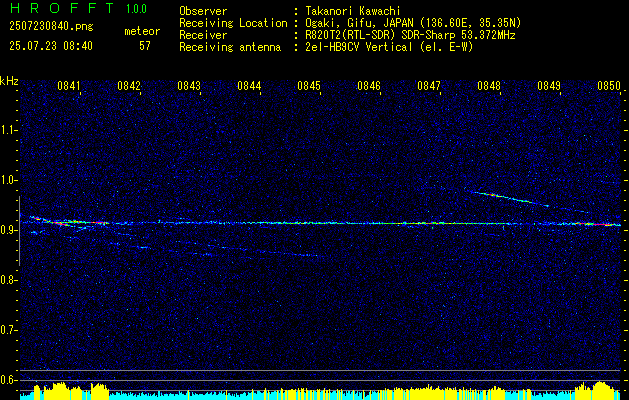Click the 0.6 kHz axis label

8,380
